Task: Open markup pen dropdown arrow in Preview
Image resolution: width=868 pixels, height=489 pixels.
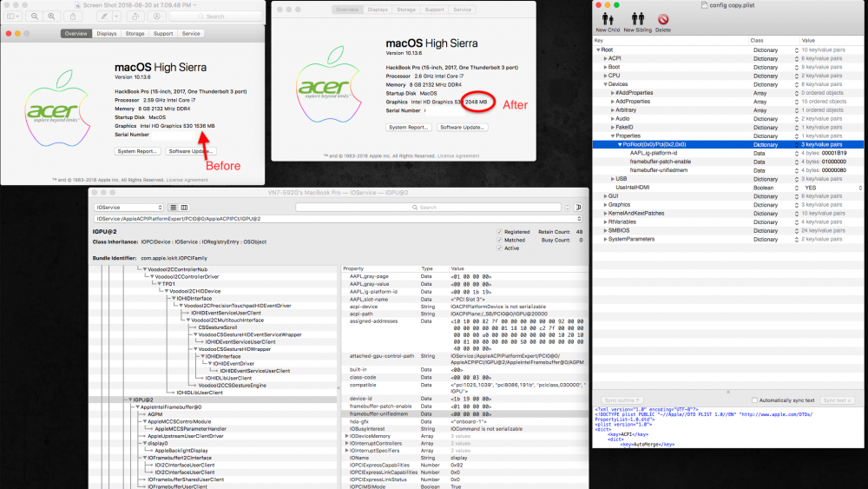Action: point(116,17)
